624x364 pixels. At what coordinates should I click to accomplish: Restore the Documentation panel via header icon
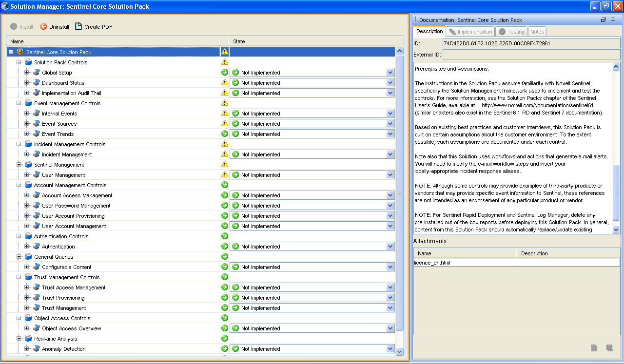[603, 20]
